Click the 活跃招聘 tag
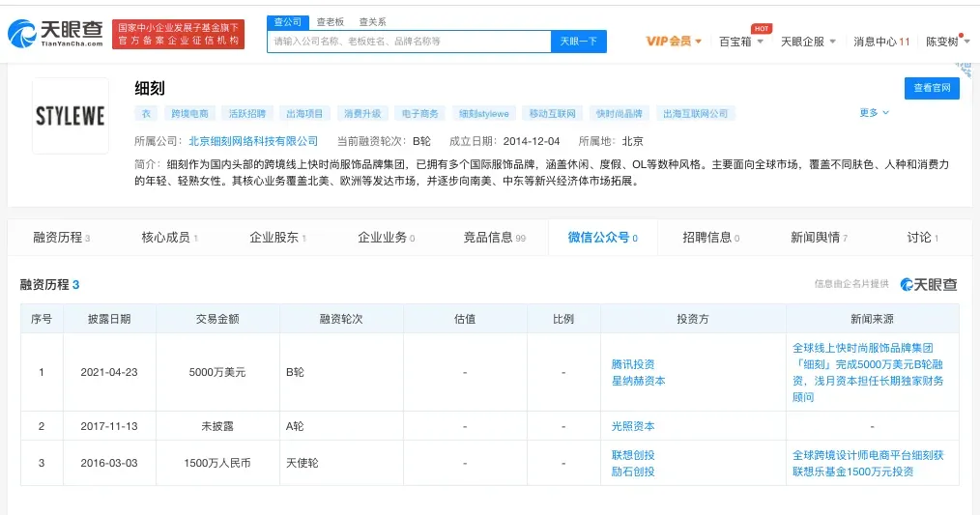This screenshot has width=980, height=515. pos(247,114)
